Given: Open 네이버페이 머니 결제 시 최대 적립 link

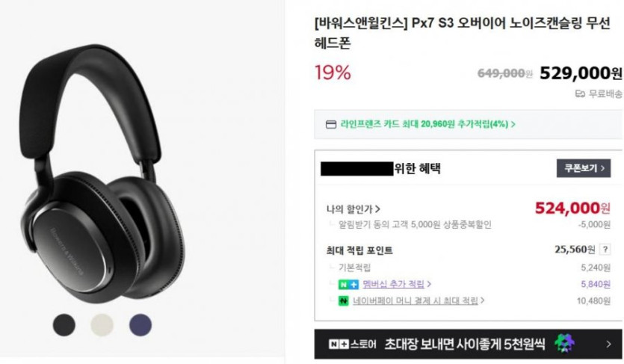Looking at the screenshot, I should click(415, 300).
